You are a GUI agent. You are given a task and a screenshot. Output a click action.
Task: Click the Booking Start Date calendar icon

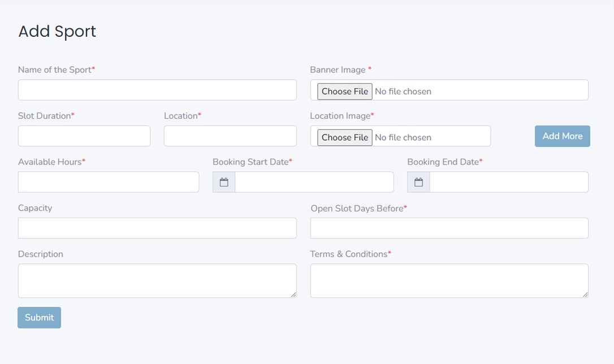click(x=224, y=182)
